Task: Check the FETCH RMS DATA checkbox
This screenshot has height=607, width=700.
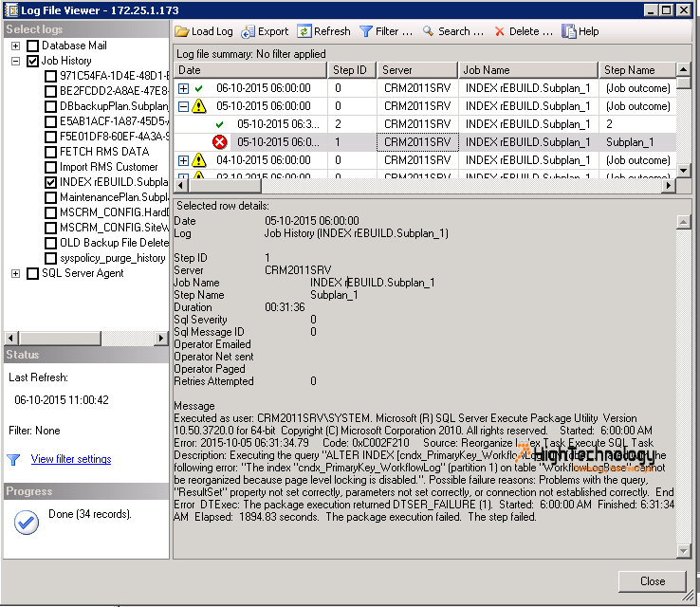Action: pos(51,152)
